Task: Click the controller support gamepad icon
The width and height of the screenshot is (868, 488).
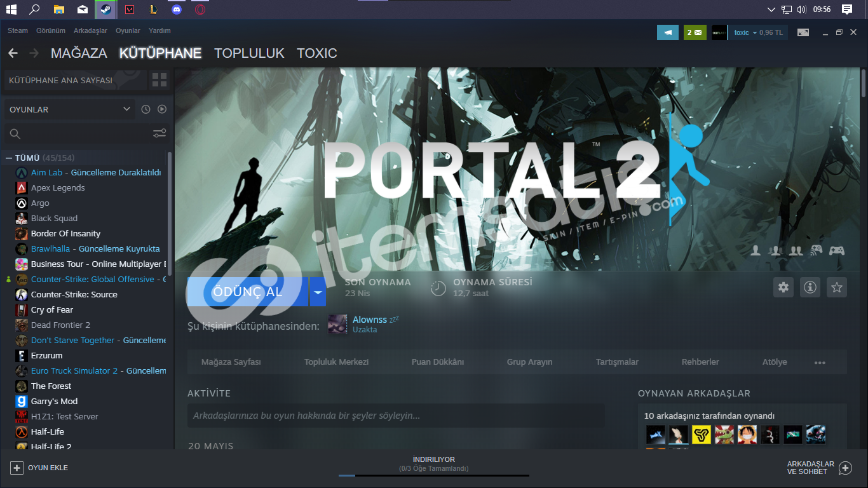Action: coord(837,250)
